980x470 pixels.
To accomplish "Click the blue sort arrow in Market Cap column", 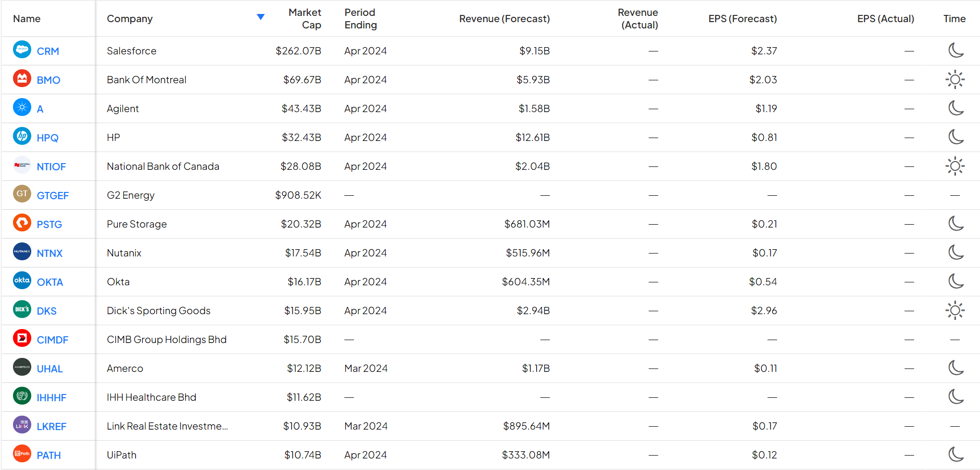I will [x=261, y=17].
